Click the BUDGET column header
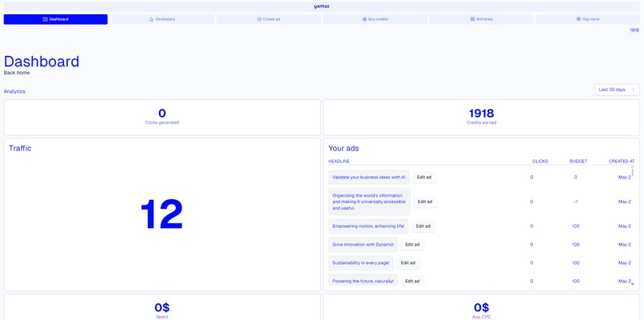This screenshot has height=320, width=644. point(578,162)
